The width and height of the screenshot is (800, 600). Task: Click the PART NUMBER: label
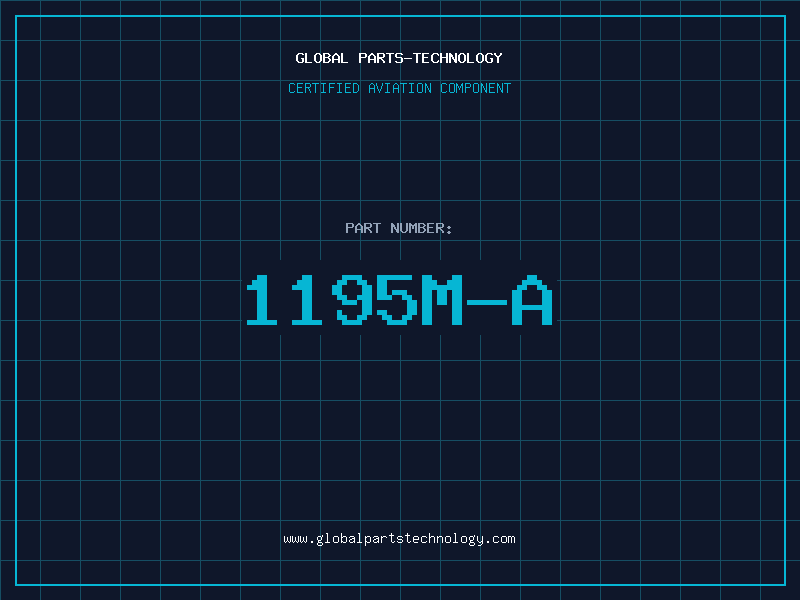click(x=399, y=228)
